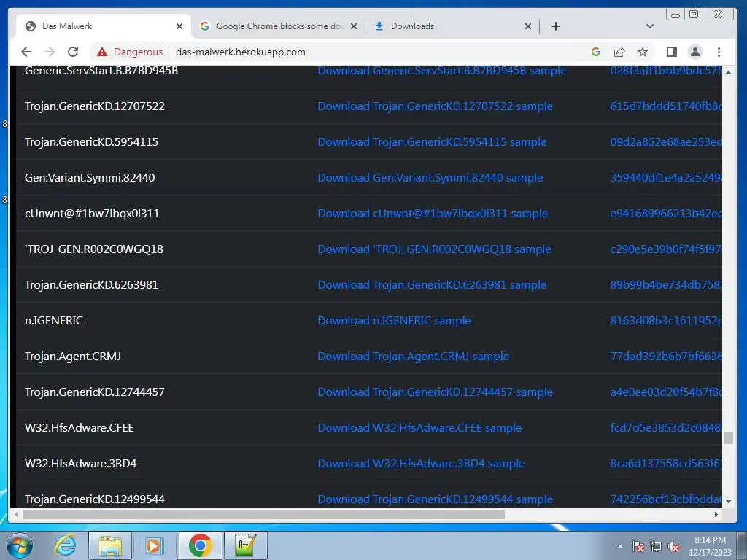
Task: Reload the Das Malwerk page
Action: (x=73, y=52)
